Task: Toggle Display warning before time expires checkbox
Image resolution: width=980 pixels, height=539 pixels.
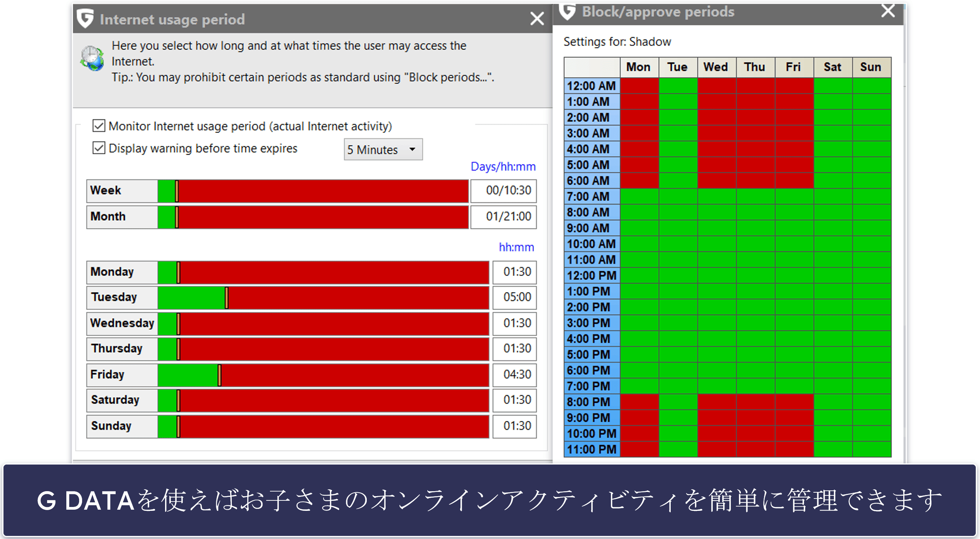Action: click(99, 148)
